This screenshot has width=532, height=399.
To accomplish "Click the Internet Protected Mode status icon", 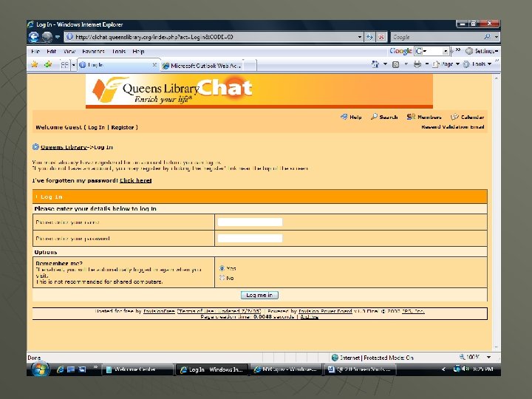I will point(335,358).
